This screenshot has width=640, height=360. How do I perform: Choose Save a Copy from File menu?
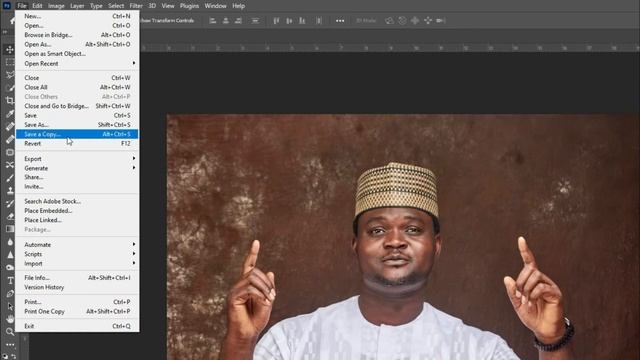click(77, 134)
